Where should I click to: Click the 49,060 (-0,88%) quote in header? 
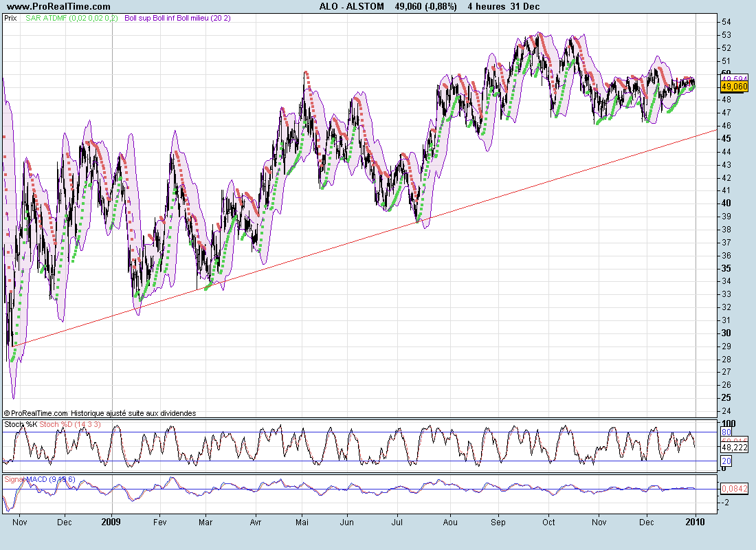[x=425, y=7]
